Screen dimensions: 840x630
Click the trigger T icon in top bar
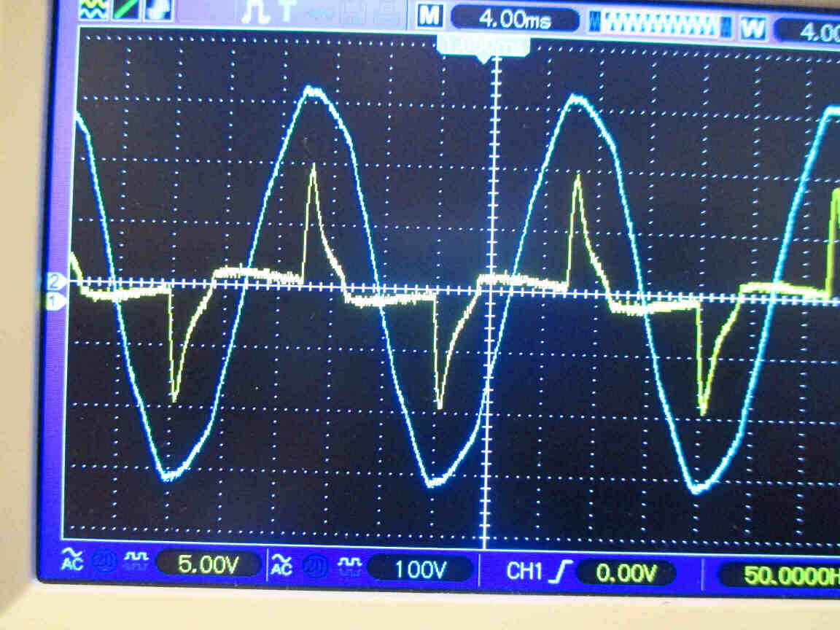coord(287,11)
